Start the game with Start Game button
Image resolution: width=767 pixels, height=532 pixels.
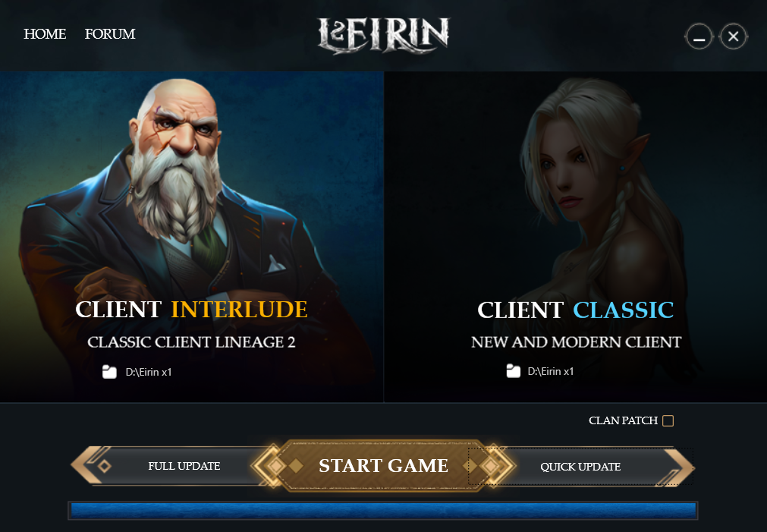[x=384, y=466]
